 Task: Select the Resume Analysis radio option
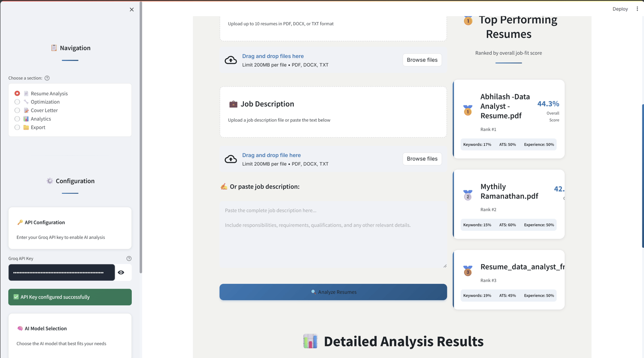[x=17, y=93]
